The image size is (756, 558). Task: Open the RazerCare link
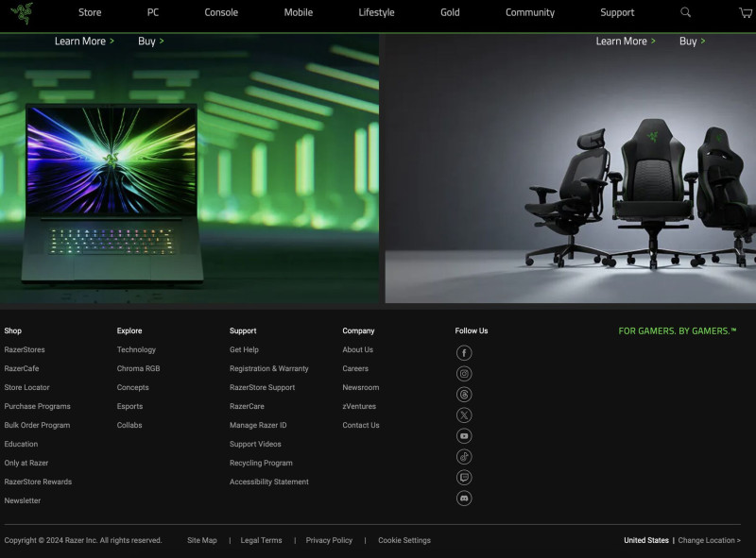247,406
